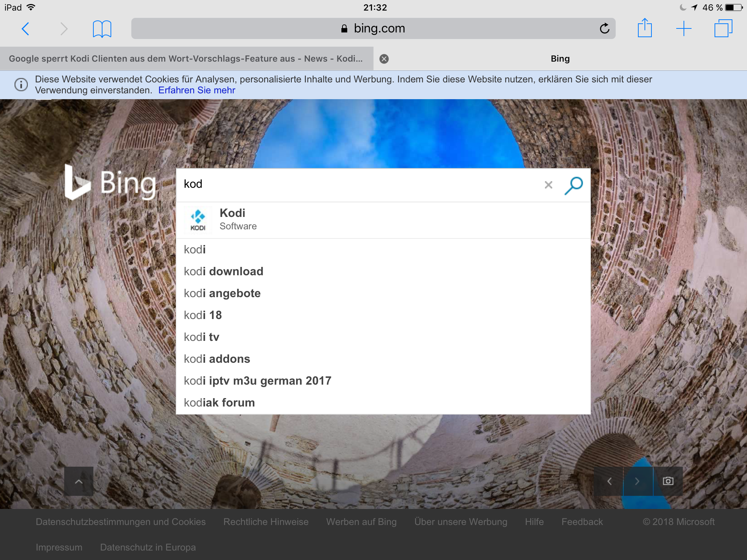Tap the bing.com address bar
747x560 pixels.
point(373,28)
